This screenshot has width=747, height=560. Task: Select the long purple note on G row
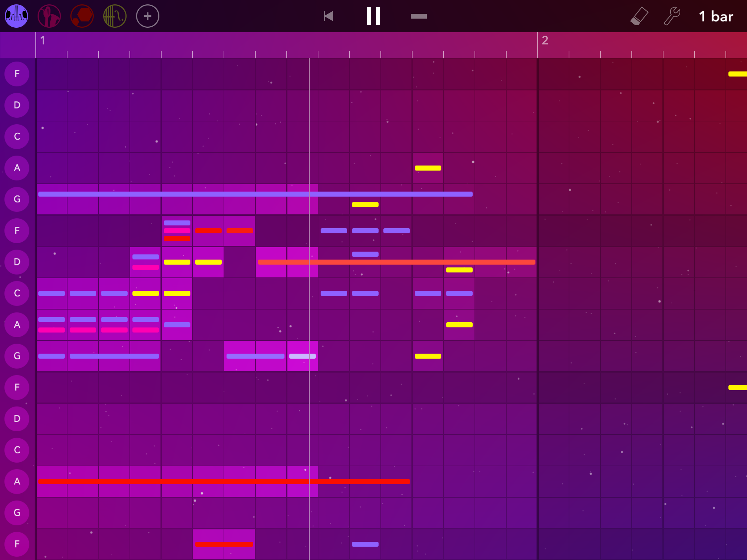(255, 194)
